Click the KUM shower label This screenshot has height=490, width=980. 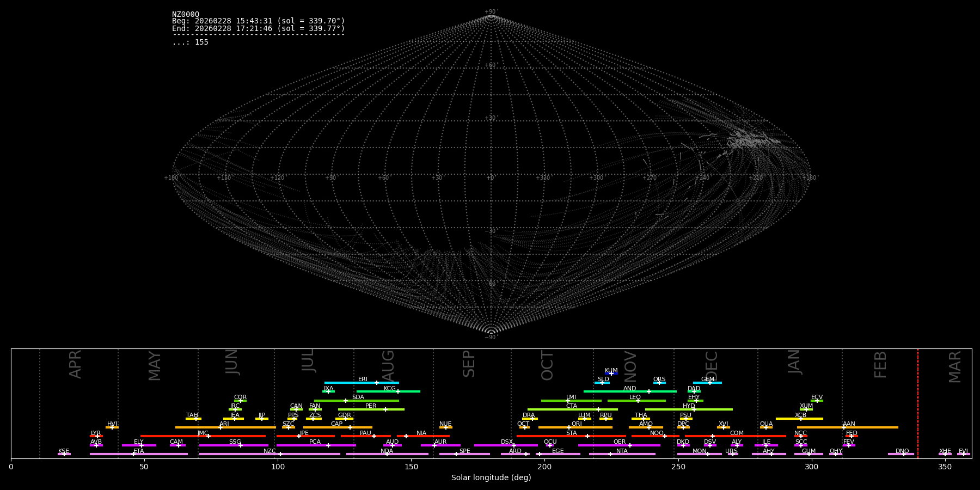611,371
